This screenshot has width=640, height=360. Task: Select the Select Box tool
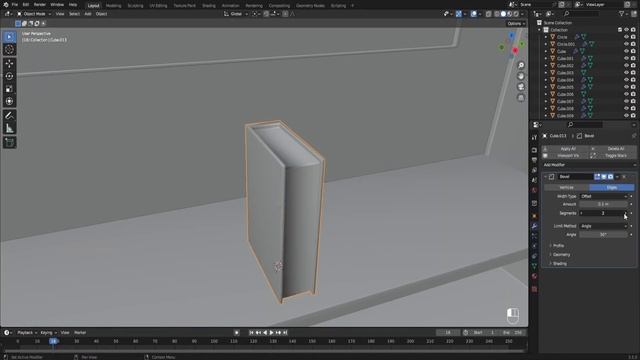tap(9, 37)
